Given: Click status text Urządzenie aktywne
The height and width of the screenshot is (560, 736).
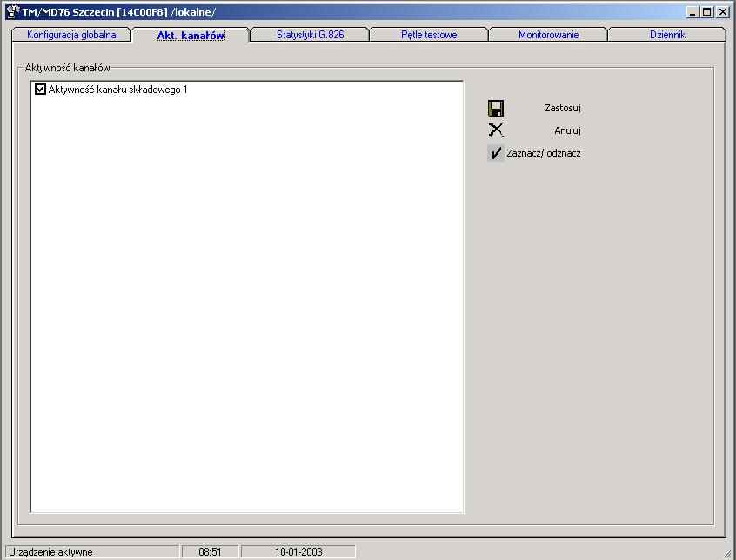Looking at the screenshot, I should pyautogui.click(x=50, y=552).
